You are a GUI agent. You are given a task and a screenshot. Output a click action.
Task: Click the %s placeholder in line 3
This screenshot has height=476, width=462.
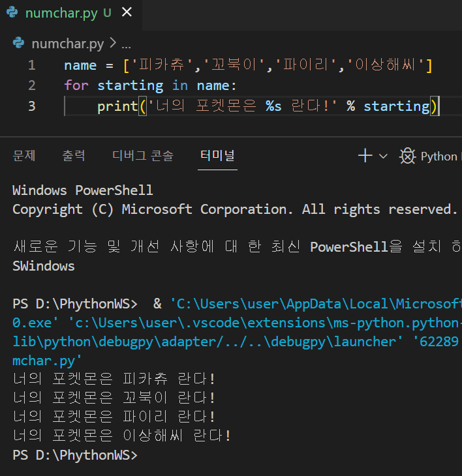pos(273,106)
